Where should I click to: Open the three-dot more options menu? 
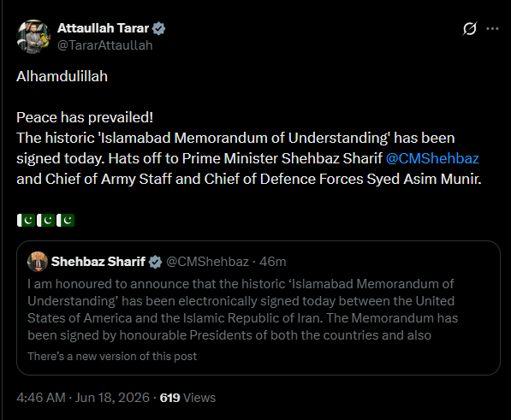[x=492, y=28]
